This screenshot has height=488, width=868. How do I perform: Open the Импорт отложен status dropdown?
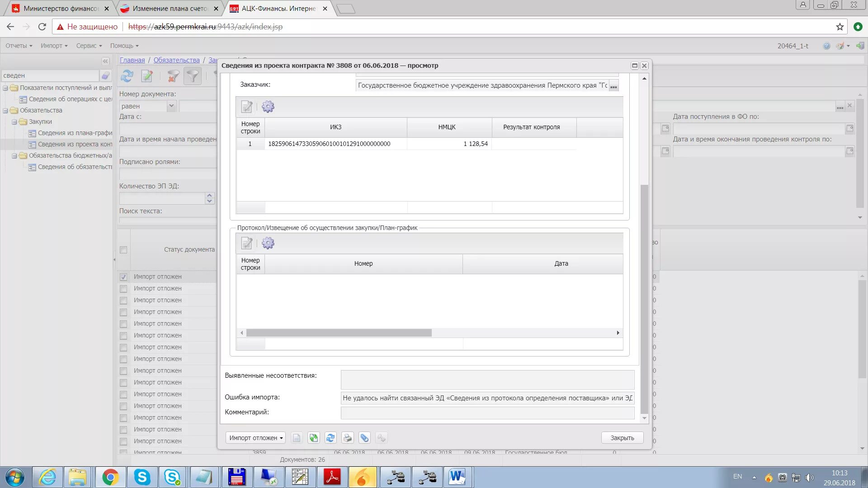click(256, 438)
